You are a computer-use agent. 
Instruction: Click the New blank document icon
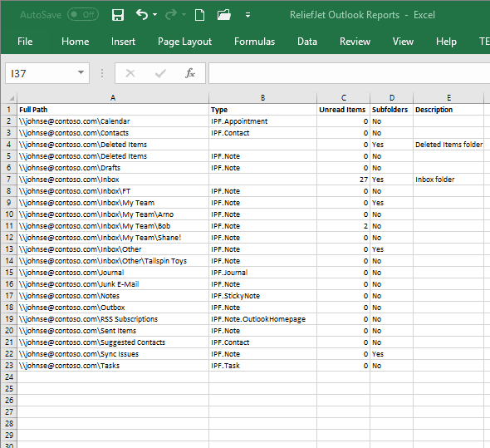(x=199, y=15)
